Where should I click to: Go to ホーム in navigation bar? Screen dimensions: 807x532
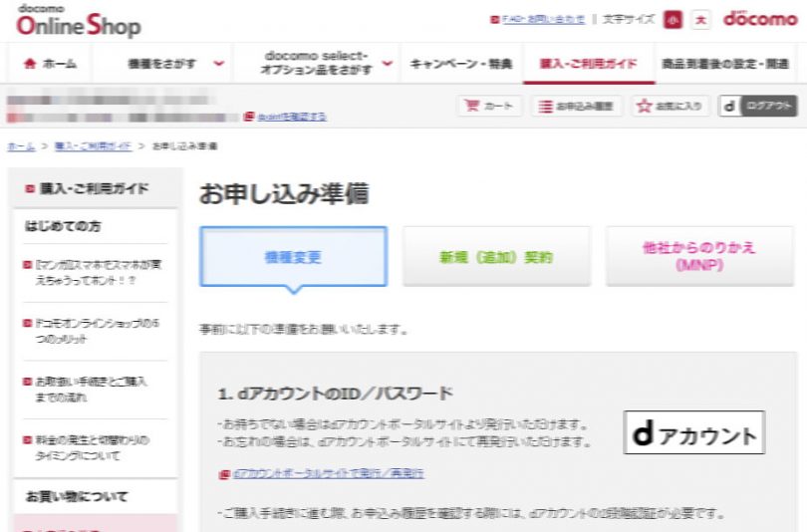click(x=50, y=64)
